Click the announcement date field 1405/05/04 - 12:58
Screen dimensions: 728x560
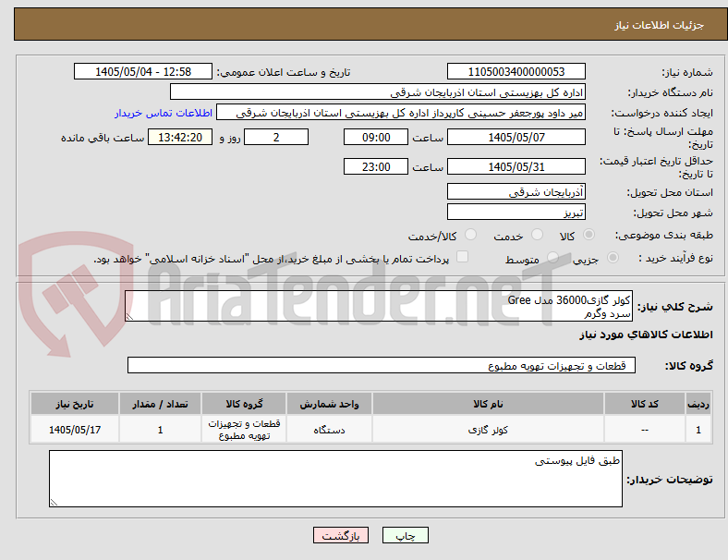143,71
